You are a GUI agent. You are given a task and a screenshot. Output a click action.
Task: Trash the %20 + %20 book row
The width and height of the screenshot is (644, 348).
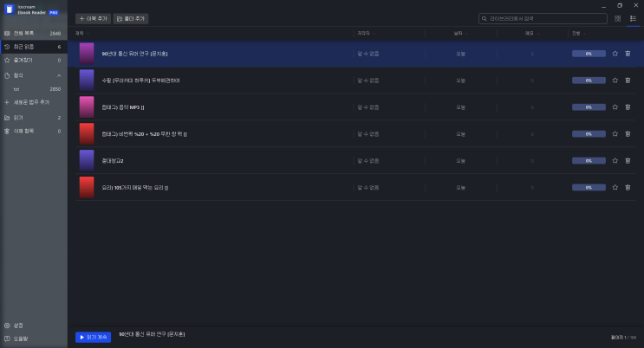[x=628, y=134]
